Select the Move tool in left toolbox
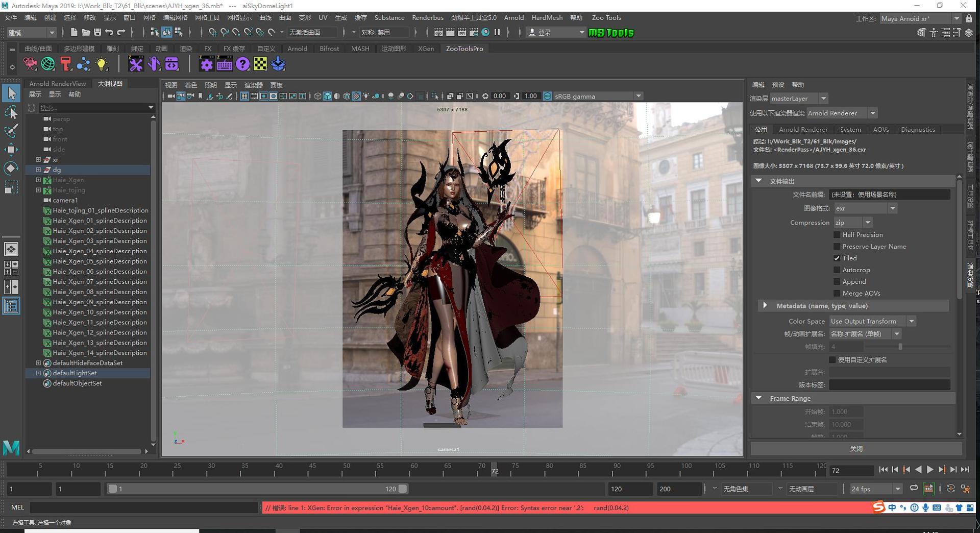 click(11, 150)
